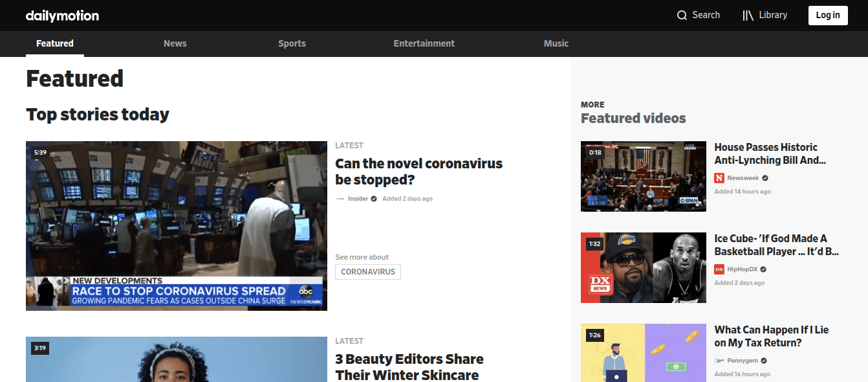The image size is (868, 382).
Task: Open 'What Can Happen If I Lie on My Tax Return?'
Action: point(772,336)
